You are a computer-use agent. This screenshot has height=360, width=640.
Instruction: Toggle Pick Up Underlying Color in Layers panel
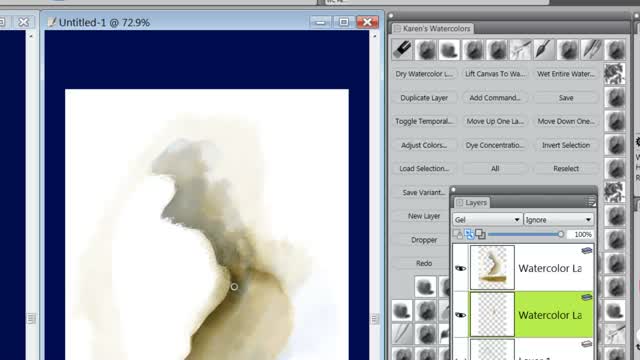point(469,234)
